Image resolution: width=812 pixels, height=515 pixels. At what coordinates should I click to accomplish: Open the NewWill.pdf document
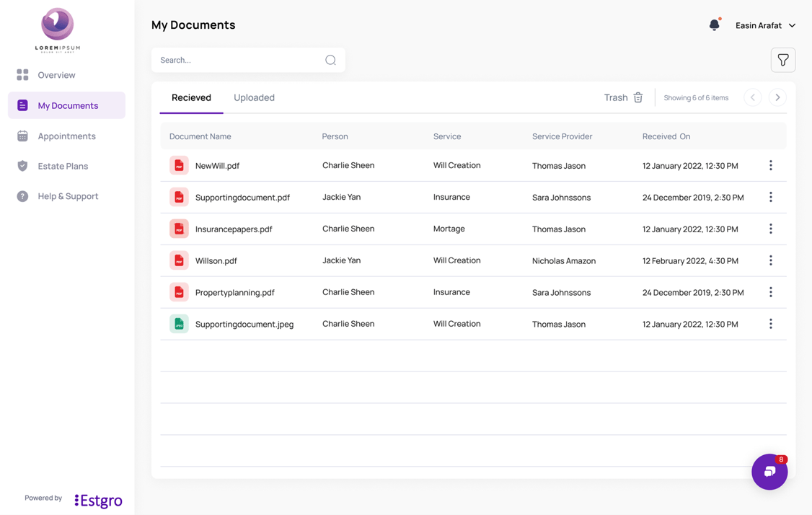[x=218, y=166]
